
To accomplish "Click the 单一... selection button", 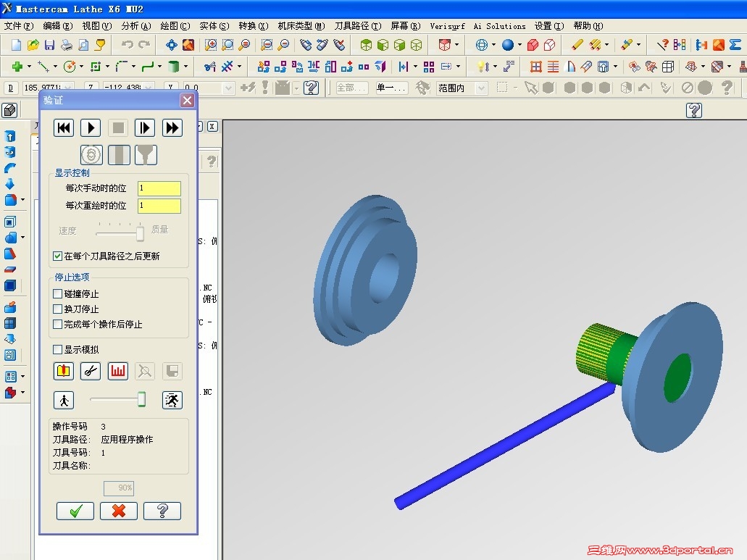I will (x=391, y=88).
